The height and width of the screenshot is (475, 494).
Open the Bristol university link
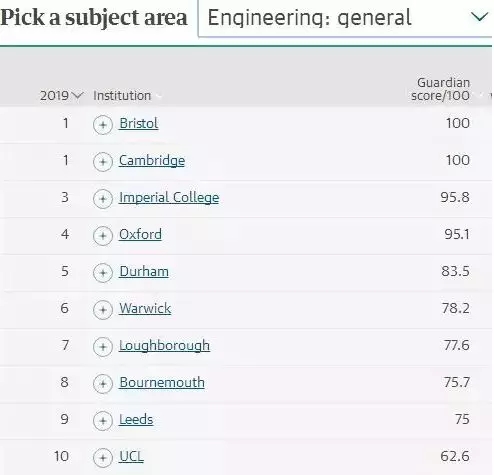(139, 123)
